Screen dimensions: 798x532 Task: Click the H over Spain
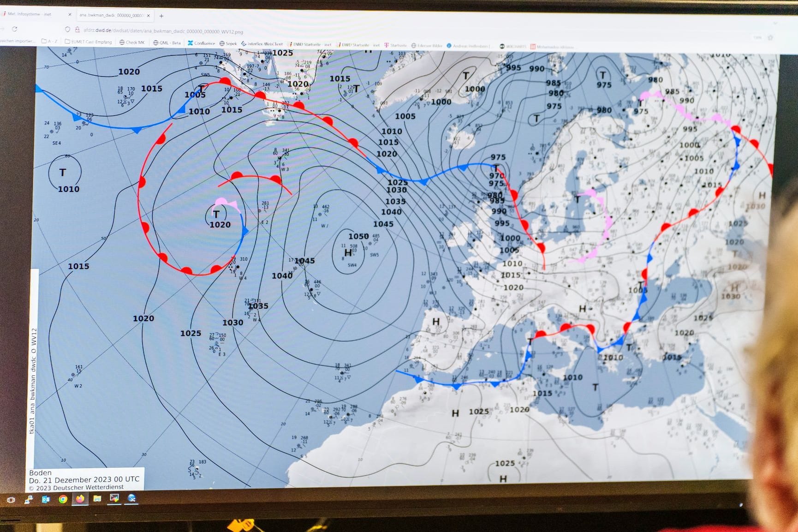point(435,321)
